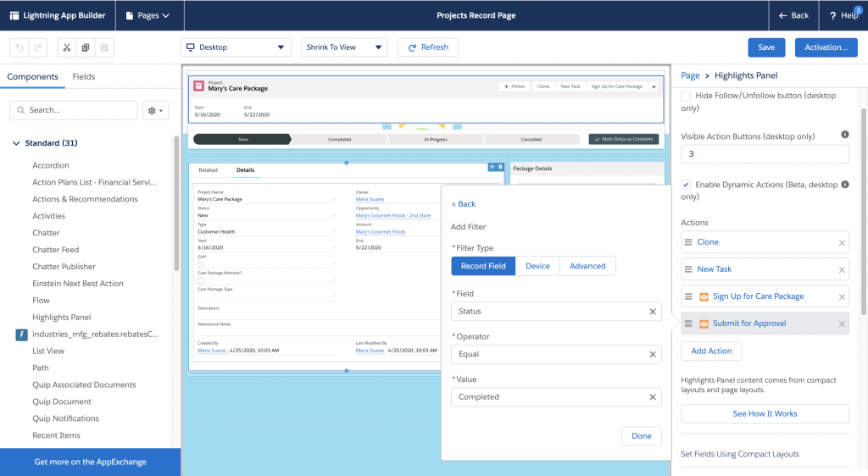Click Done in Add Filter popup

[x=641, y=436]
